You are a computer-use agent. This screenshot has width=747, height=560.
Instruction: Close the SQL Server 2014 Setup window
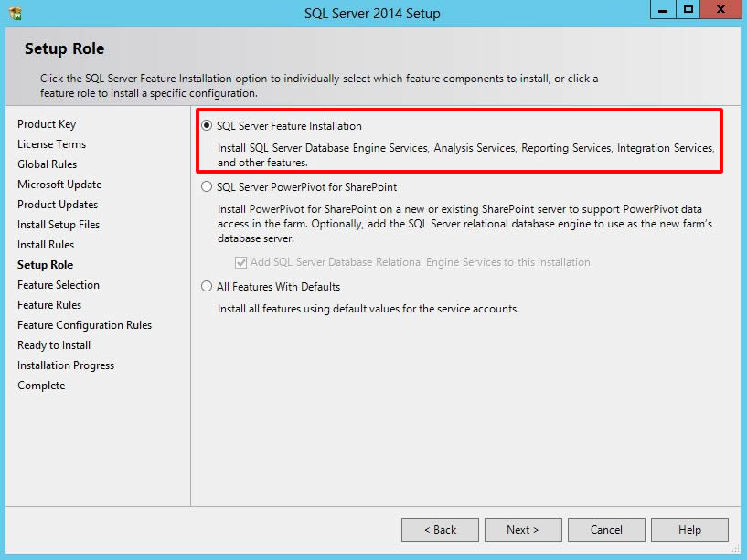pos(721,10)
